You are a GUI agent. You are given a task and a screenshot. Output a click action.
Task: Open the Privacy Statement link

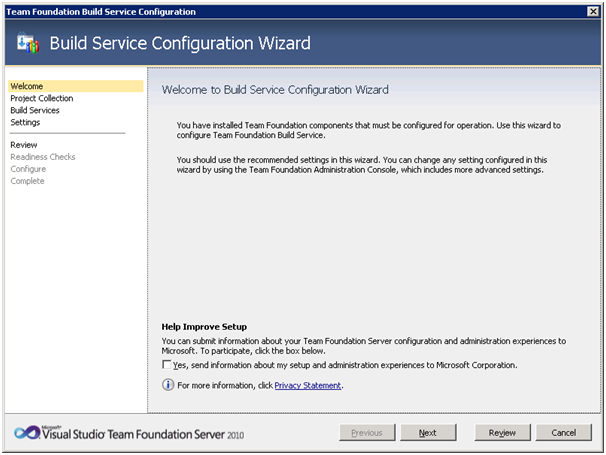[x=308, y=385]
